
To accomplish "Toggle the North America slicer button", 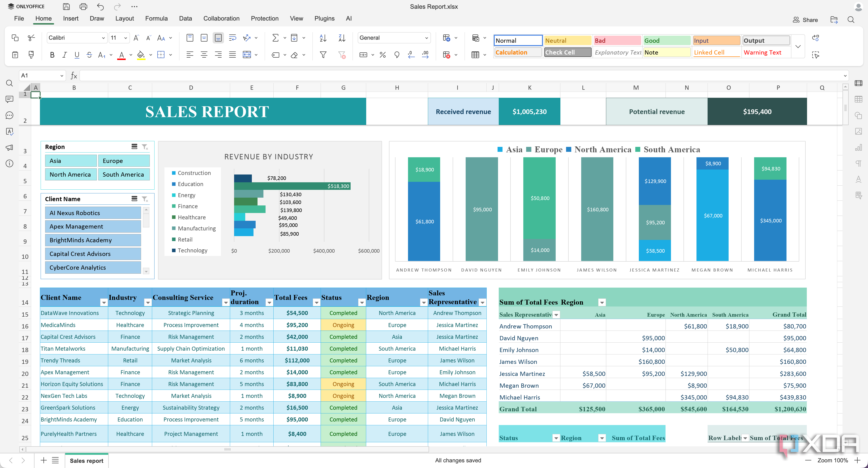I will (x=71, y=174).
